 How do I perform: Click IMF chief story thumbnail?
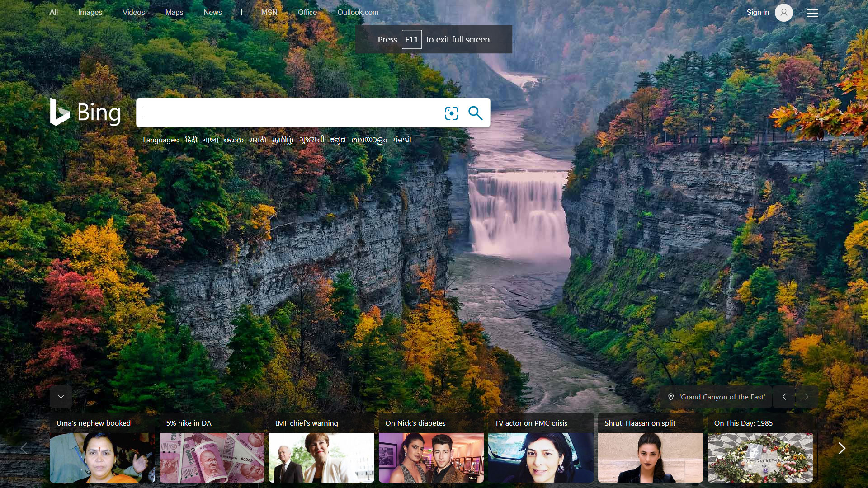(x=321, y=458)
